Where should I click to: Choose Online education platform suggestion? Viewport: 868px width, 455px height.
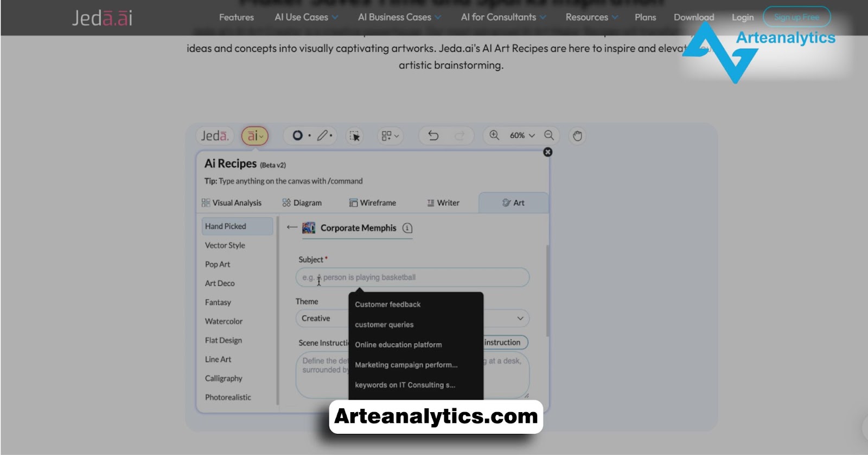(x=398, y=344)
